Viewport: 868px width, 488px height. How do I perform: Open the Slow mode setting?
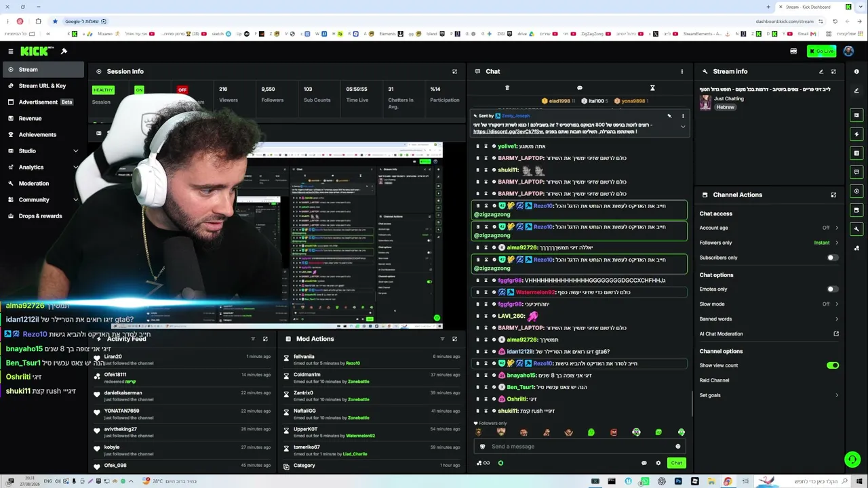coord(769,304)
